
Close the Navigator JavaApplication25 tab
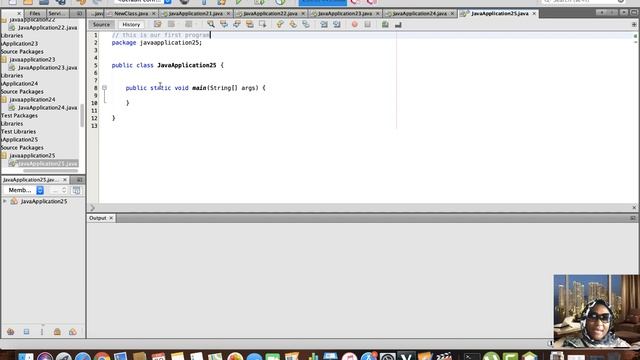point(64,180)
